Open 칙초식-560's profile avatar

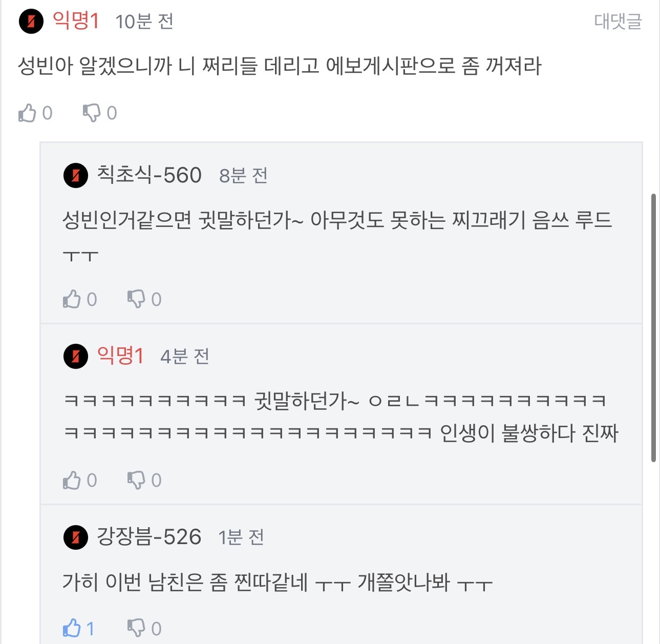tap(76, 176)
